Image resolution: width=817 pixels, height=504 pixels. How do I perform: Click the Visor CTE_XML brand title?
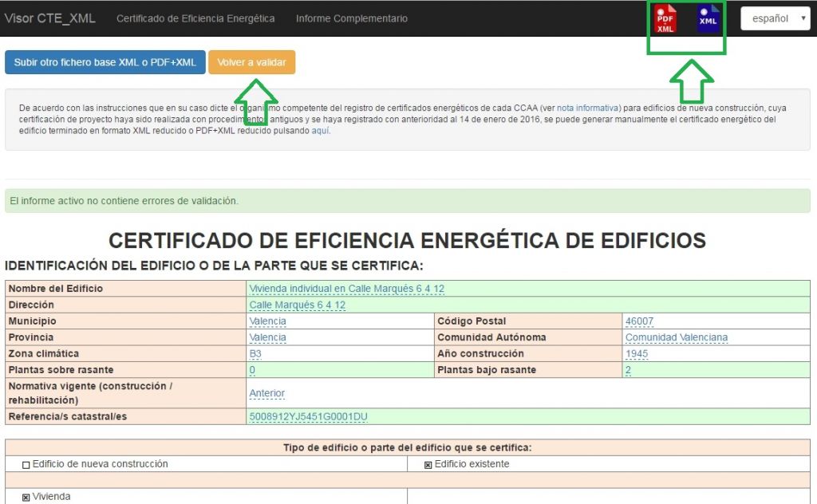tap(49, 18)
